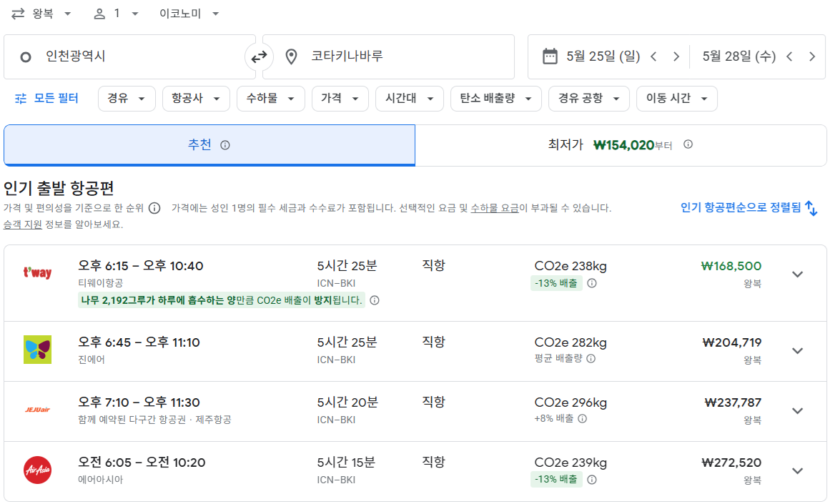Click emissions info icon on AirAsia flight
The width and height of the screenshot is (830, 504).
(592, 480)
